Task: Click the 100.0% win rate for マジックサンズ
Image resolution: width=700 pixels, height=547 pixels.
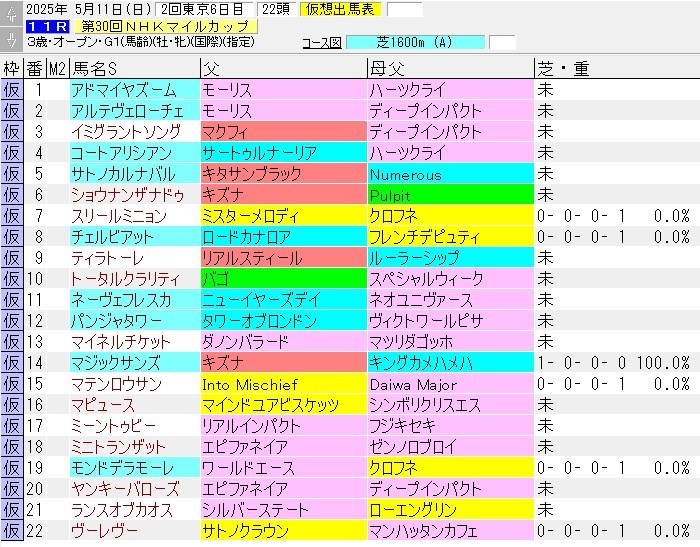Action: 663,363
